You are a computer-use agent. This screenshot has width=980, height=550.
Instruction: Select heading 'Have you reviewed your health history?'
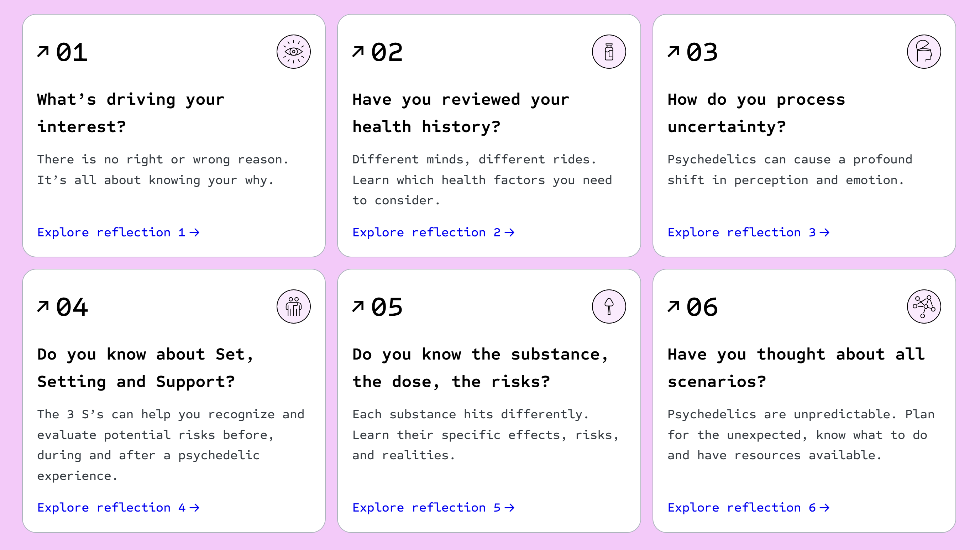pos(461,113)
